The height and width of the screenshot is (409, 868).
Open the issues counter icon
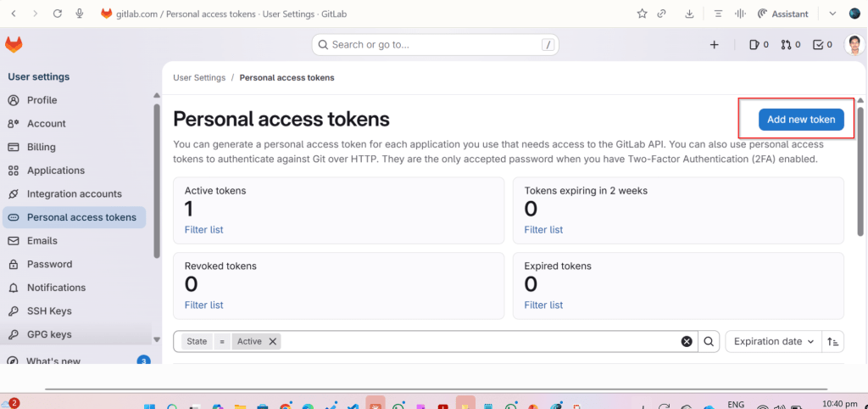[759, 45]
